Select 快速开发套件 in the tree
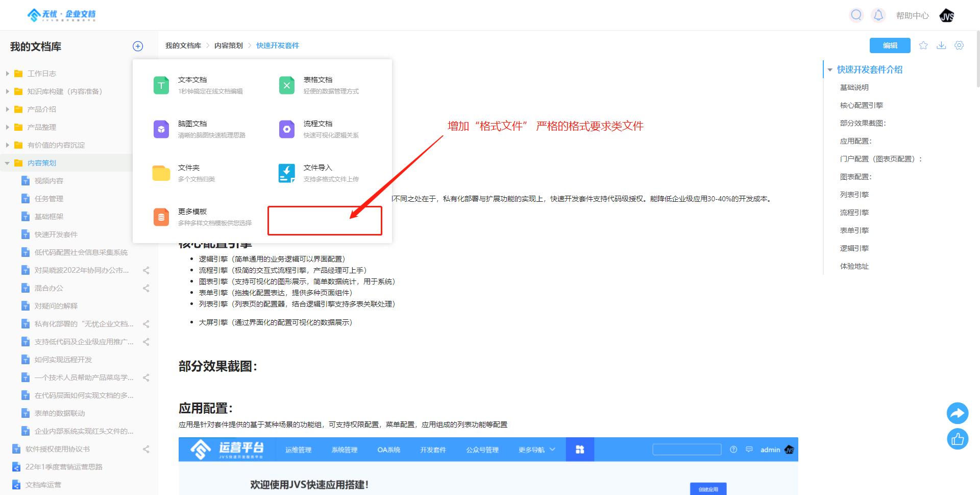Screen dimensions: 980x495 click(x=56, y=234)
